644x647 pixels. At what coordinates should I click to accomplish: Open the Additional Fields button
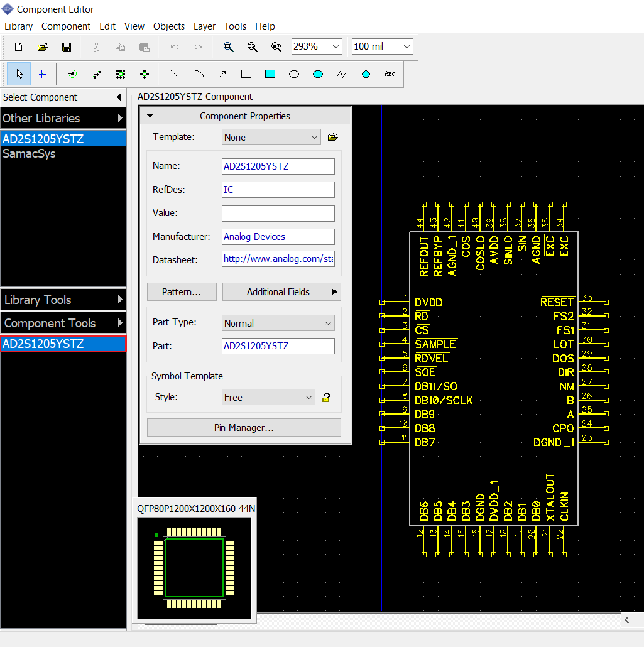point(281,291)
